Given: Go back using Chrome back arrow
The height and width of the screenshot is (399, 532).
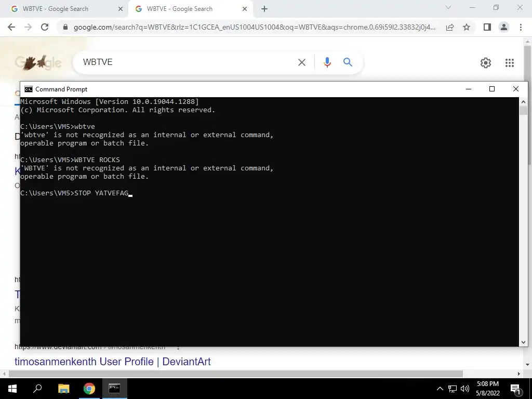Looking at the screenshot, I should (11, 27).
